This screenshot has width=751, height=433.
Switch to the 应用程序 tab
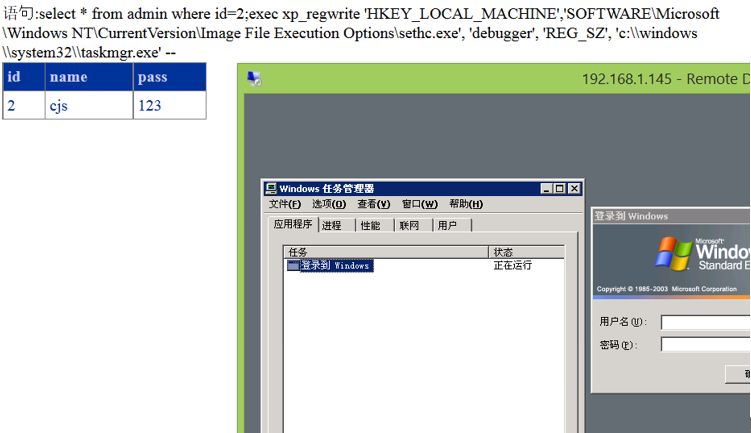click(x=293, y=224)
